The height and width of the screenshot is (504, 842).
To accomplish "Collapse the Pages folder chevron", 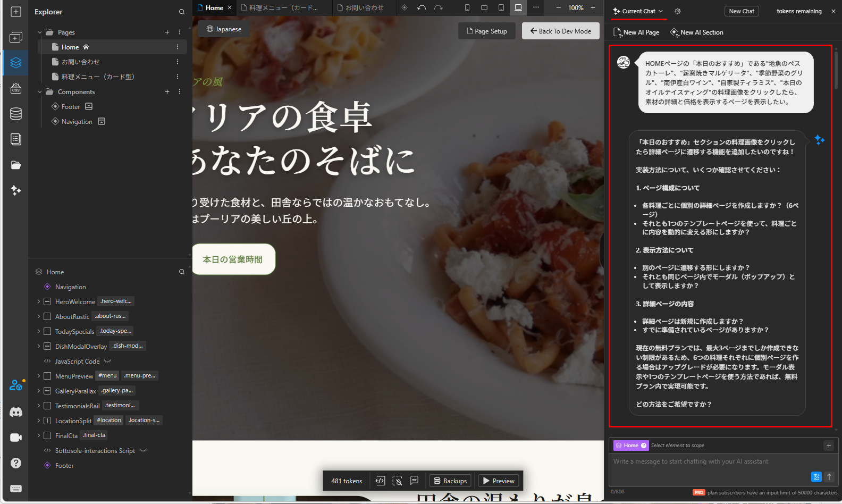I will (x=40, y=32).
